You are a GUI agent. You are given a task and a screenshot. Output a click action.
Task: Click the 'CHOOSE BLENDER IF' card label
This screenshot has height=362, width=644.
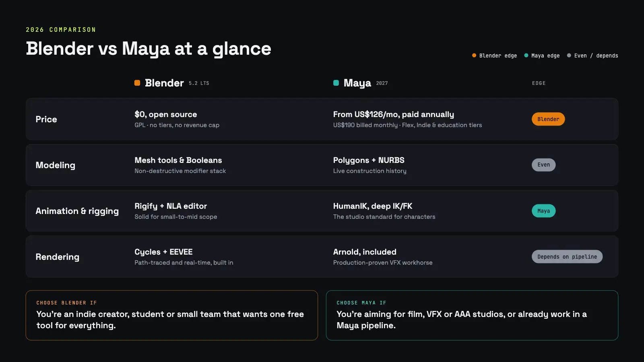pos(67,303)
